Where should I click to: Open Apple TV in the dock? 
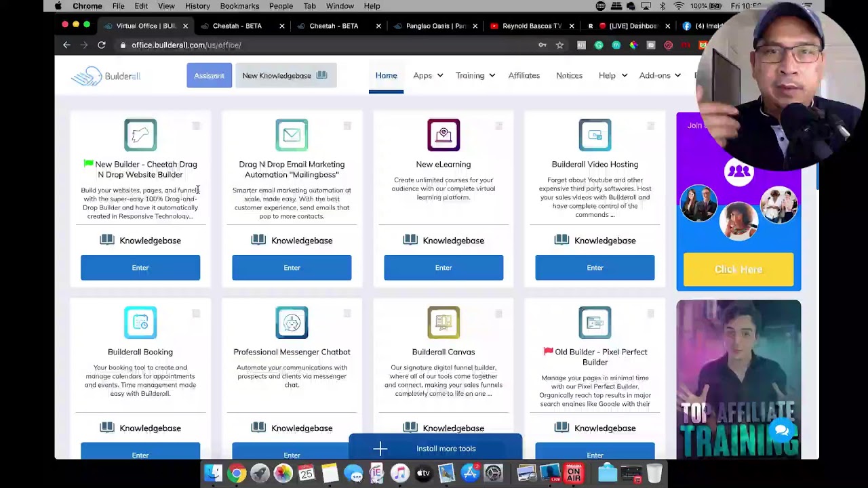point(423,472)
